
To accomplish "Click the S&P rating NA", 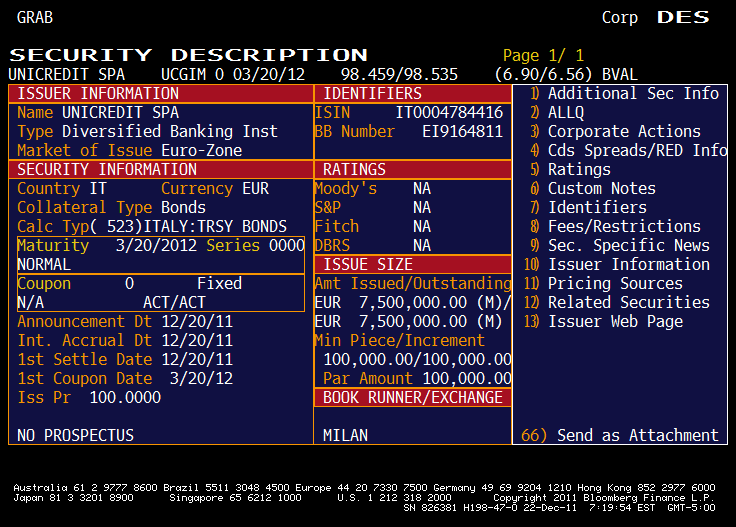I will [422, 207].
